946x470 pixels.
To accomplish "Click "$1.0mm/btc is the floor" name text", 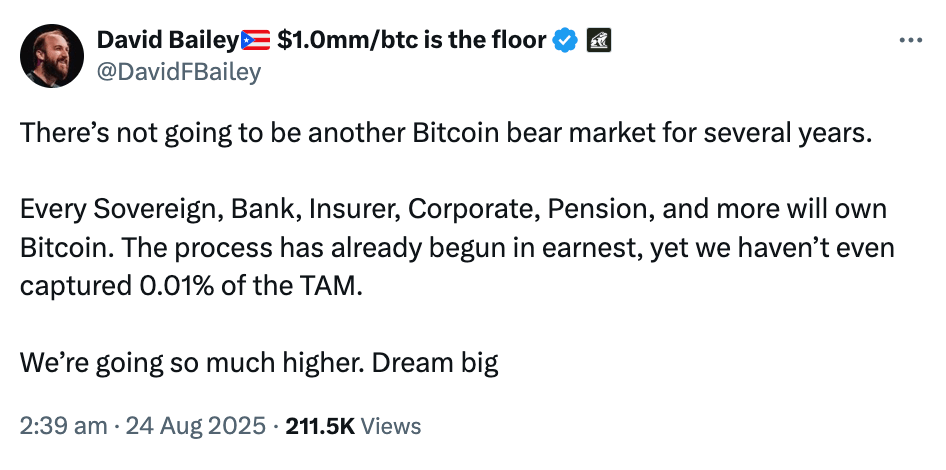I will (x=410, y=40).
